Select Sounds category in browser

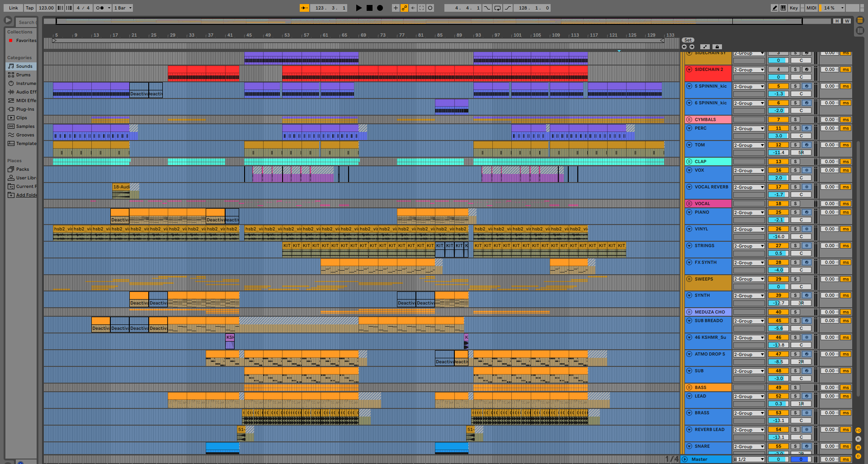[x=21, y=66]
